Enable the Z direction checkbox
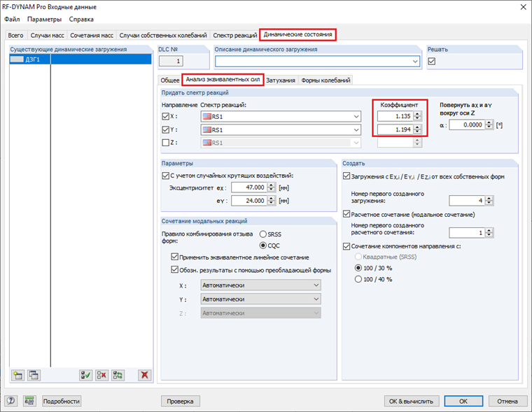 (165, 143)
